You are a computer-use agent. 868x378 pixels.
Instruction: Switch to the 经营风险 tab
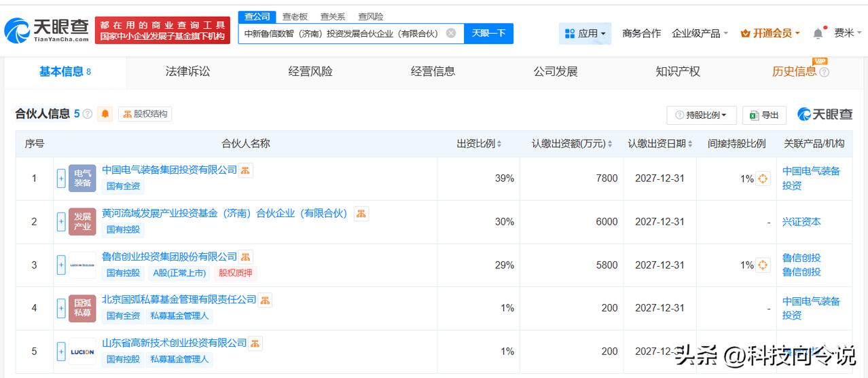[x=310, y=71]
